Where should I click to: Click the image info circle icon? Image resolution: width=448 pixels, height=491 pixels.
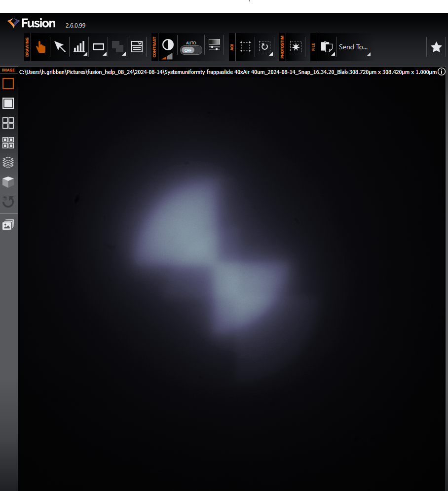[x=442, y=72]
